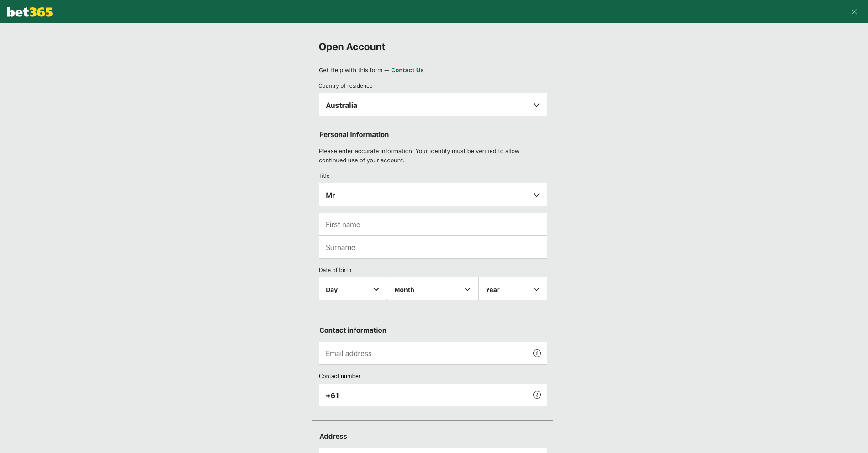This screenshot has width=868, height=453.
Task: Open the Country of residence dropdown
Action: click(x=433, y=105)
